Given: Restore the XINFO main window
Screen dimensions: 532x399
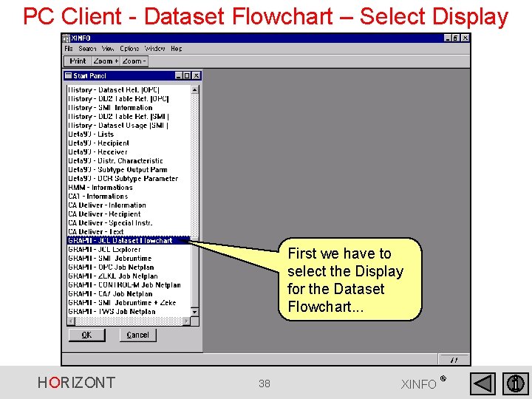Looking at the screenshot, I should point(456,38).
